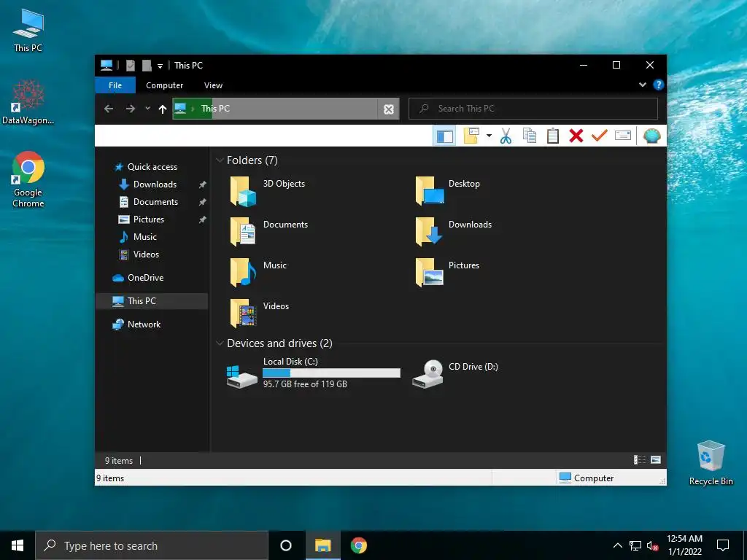
Task: Open the Recycle Bin on desktop
Action: (711, 463)
